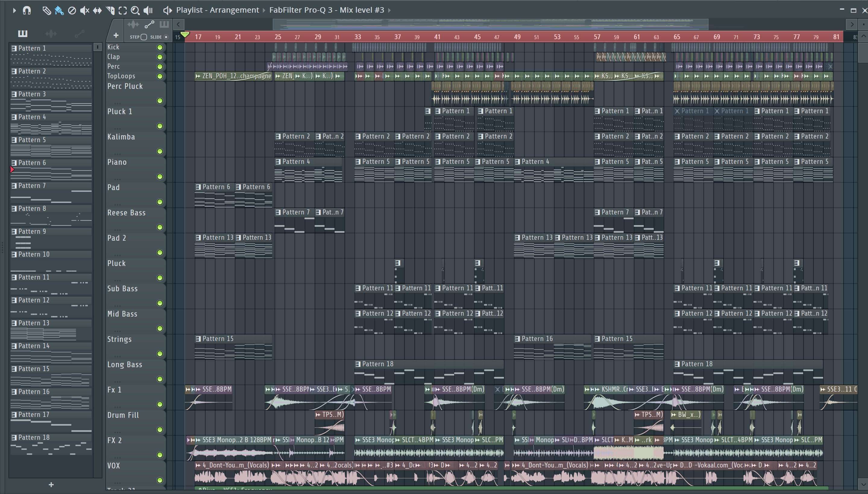
Task: Select the Playback speaker tool
Action: tap(148, 11)
